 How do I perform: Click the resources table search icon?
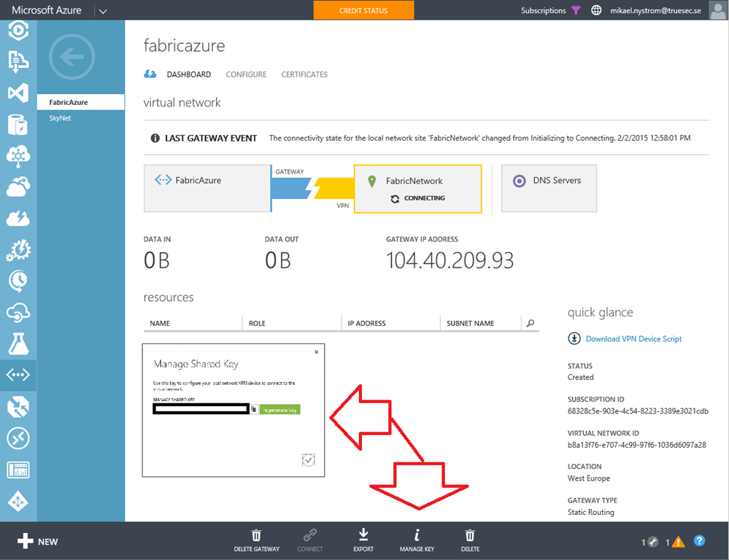tap(531, 323)
